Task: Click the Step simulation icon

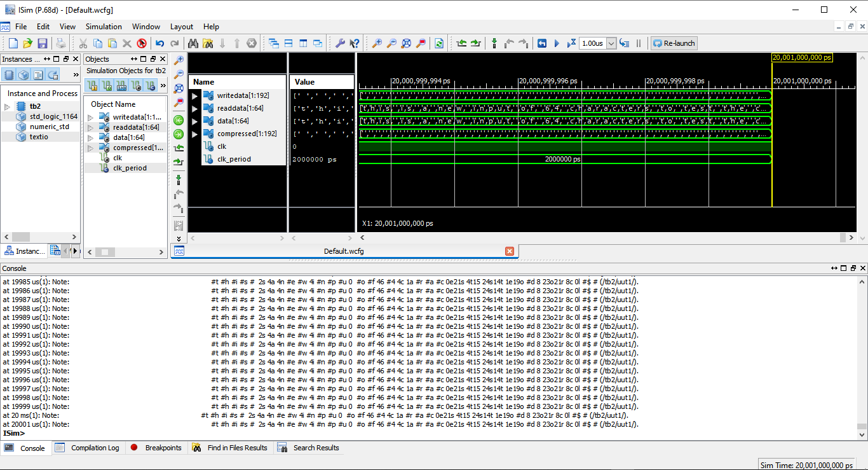Action: [x=624, y=43]
